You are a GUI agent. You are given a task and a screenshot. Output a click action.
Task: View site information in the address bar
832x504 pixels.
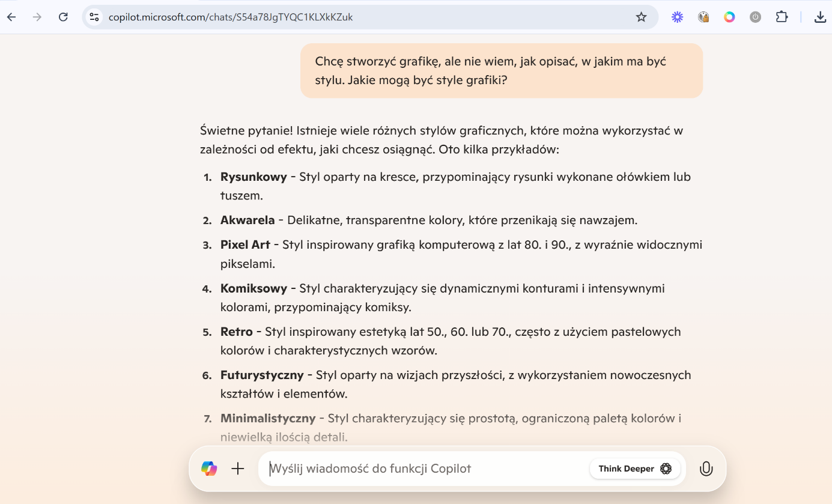(x=94, y=17)
